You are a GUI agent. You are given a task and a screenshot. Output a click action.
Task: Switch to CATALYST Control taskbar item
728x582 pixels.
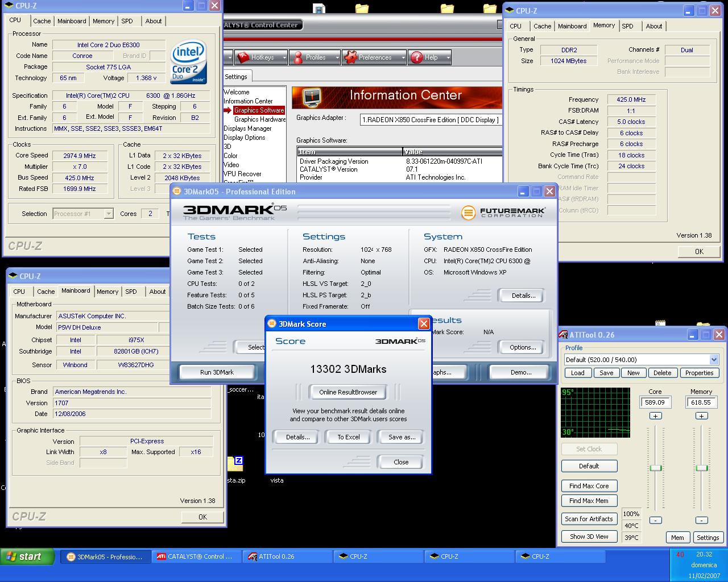tap(197, 556)
